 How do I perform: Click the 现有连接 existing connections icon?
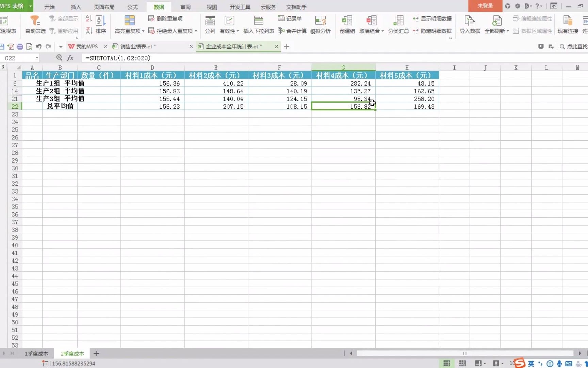[568, 21]
